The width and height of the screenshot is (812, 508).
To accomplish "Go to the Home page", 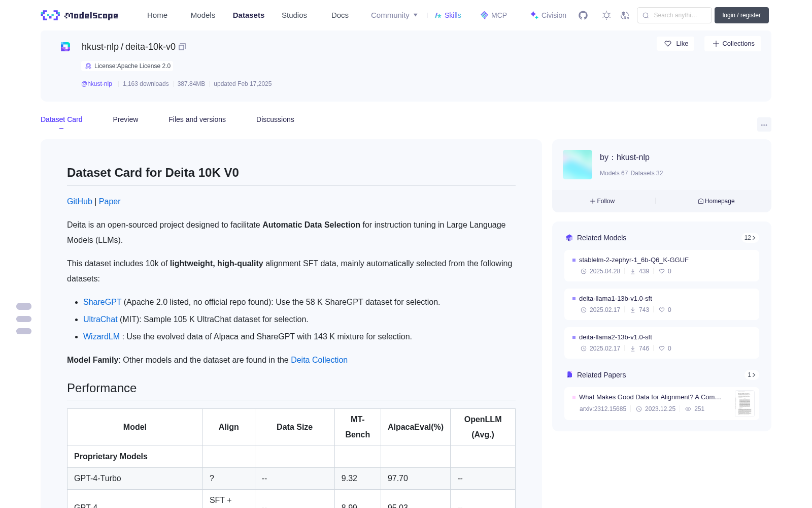I will (157, 15).
